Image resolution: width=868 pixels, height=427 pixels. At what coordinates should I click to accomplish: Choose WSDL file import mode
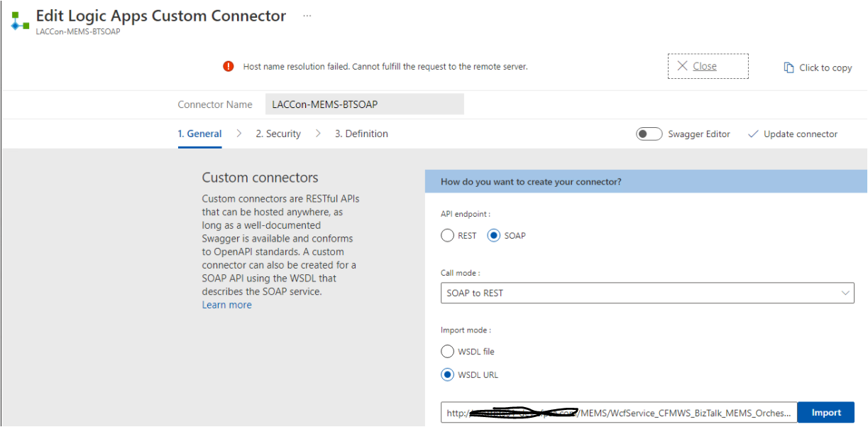click(x=448, y=351)
